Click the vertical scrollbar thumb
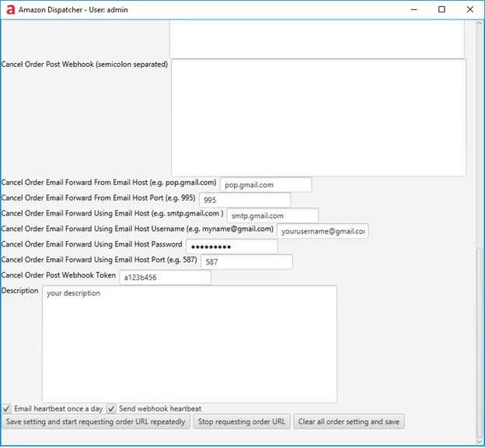Image resolution: width=485 pixels, height=448 pixels. [x=480, y=342]
